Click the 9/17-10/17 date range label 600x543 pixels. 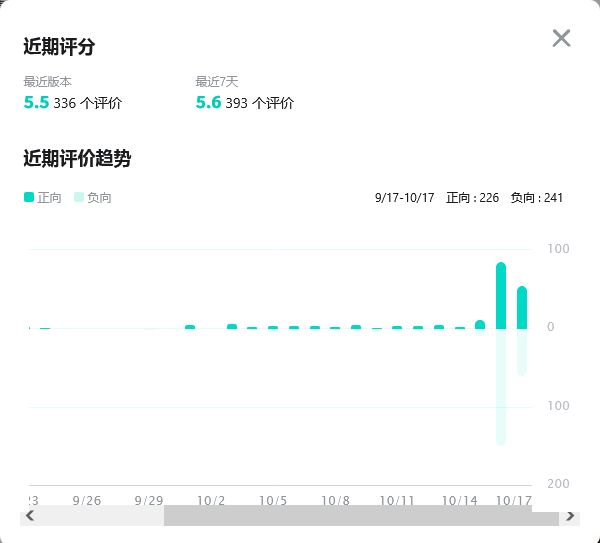point(404,198)
